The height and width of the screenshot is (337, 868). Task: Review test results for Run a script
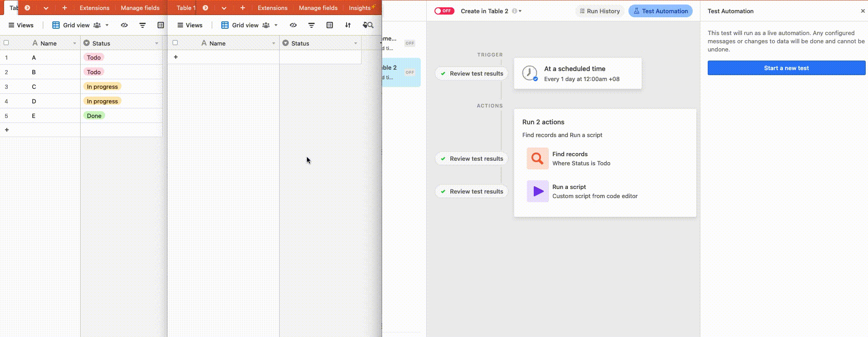[471, 191]
